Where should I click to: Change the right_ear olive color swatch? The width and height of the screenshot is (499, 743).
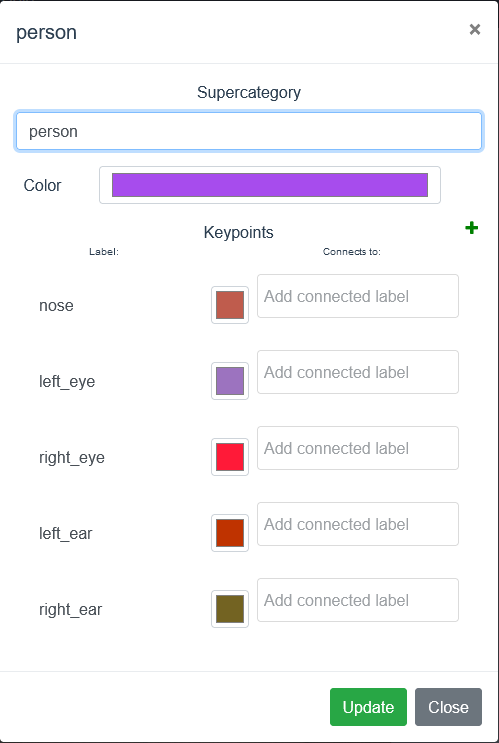[x=230, y=609]
